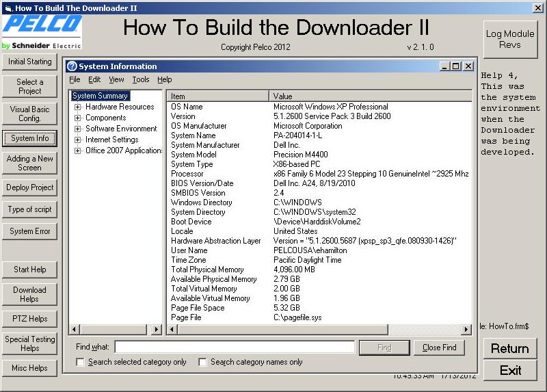Click the Type of script button
Image resolution: width=547 pixels, height=392 pixels.
point(29,209)
